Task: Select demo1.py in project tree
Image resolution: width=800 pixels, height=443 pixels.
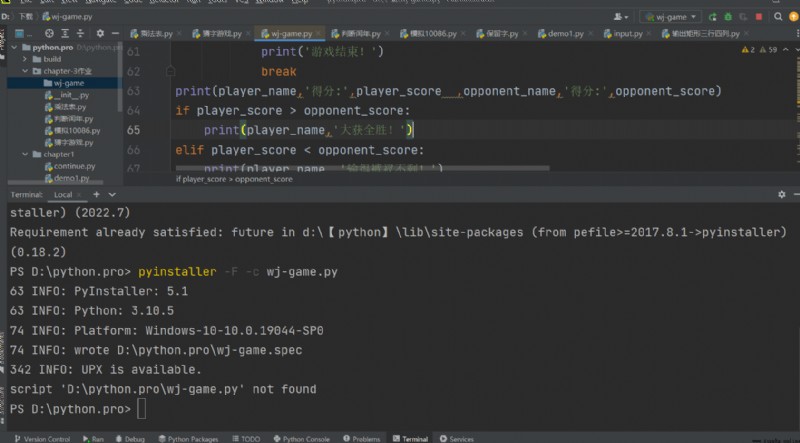Action: tap(67, 178)
